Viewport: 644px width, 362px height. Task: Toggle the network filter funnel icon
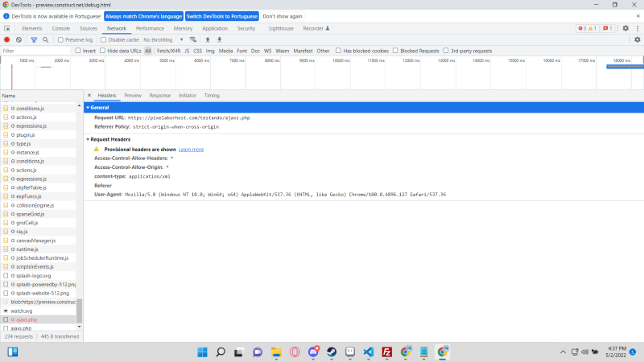tap(34, 39)
